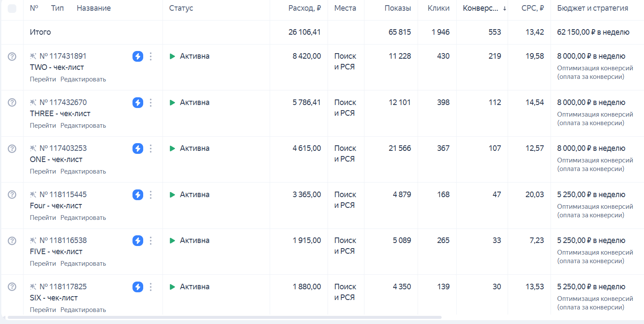Click the lightning icon for FIVE - чек-лист

click(138, 240)
